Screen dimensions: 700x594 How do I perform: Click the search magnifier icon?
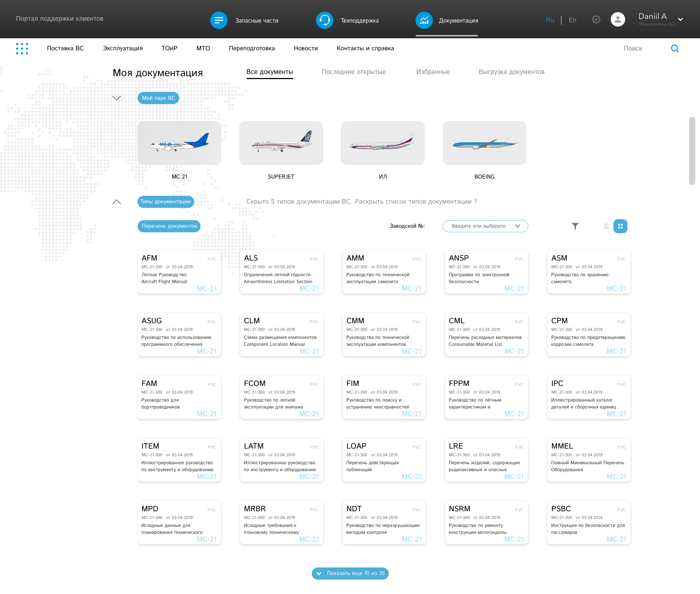coord(675,48)
